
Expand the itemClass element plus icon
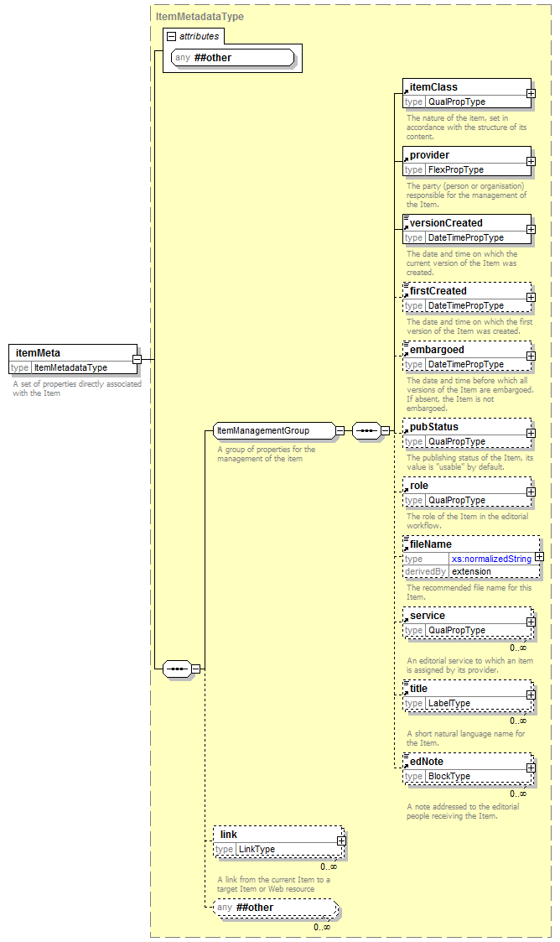pyautogui.click(x=531, y=93)
